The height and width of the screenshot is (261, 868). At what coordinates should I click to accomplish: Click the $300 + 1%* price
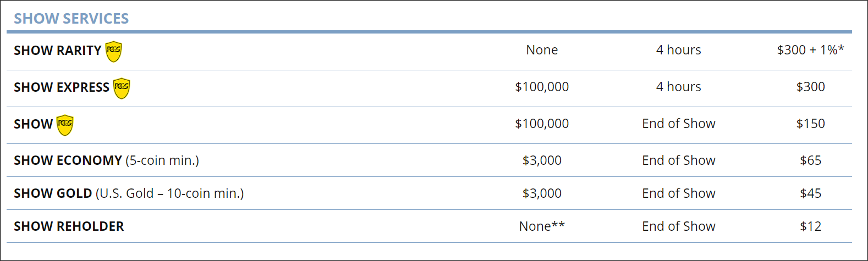810,50
